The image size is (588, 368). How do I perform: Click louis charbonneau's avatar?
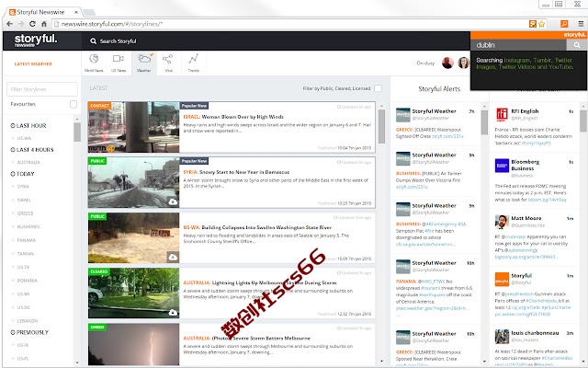[503, 337]
